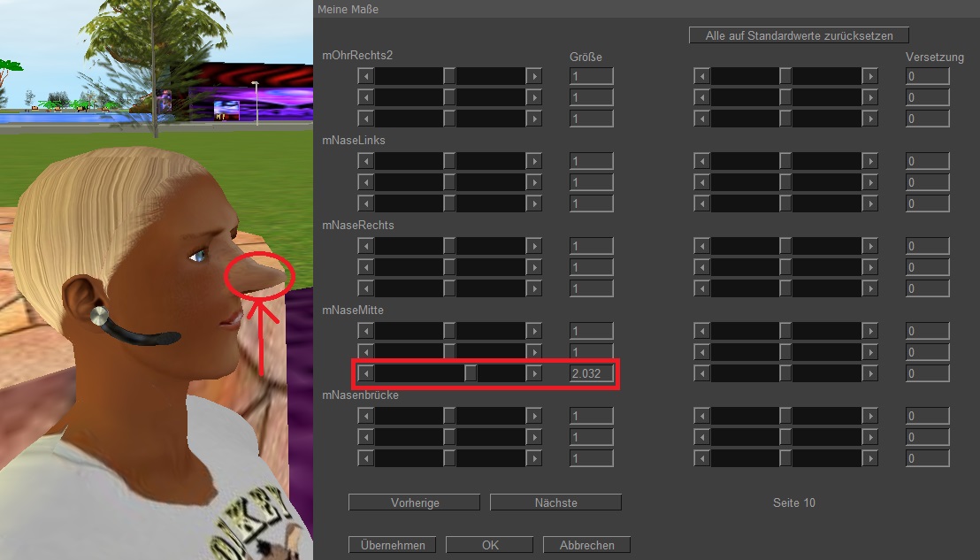Click right arrow of first mOhrRechts2 offset slider
Image resolution: width=980 pixels, height=560 pixels.
point(869,76)
